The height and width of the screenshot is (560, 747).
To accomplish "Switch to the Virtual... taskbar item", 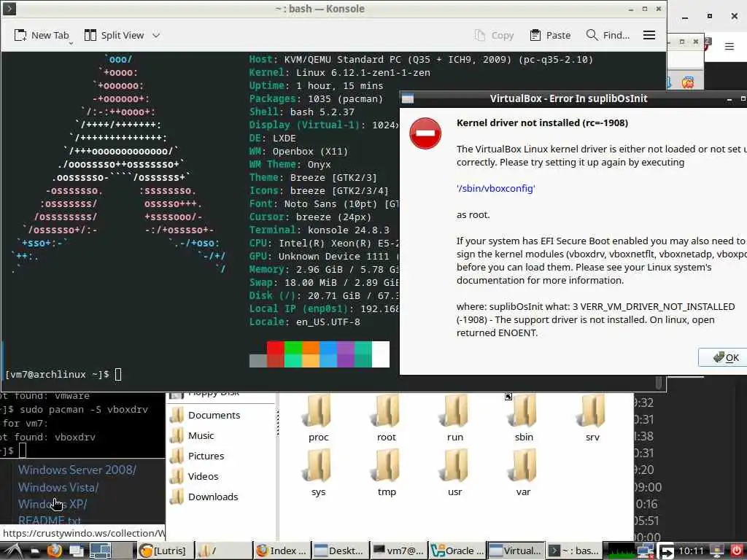I will (516, 551).
